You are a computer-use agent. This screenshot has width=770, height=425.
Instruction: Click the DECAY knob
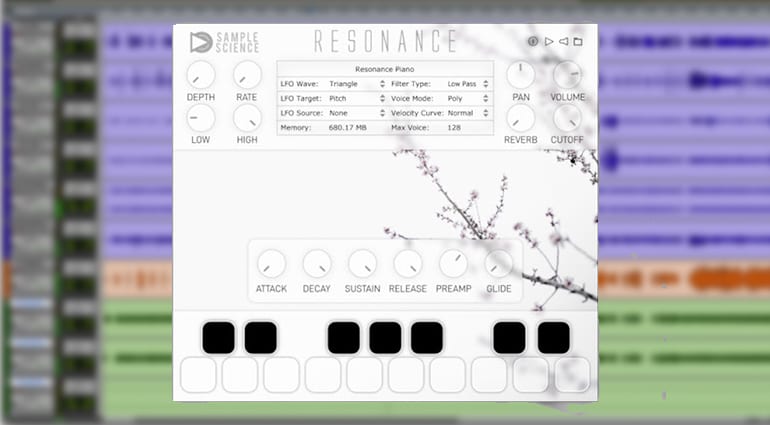point(317,264)
